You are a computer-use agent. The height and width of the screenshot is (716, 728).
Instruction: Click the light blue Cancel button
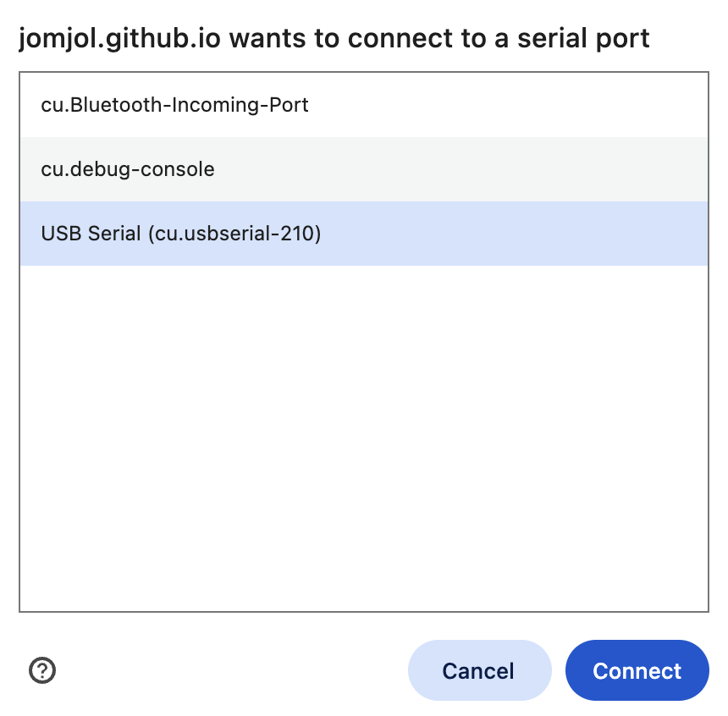point(478,670)
